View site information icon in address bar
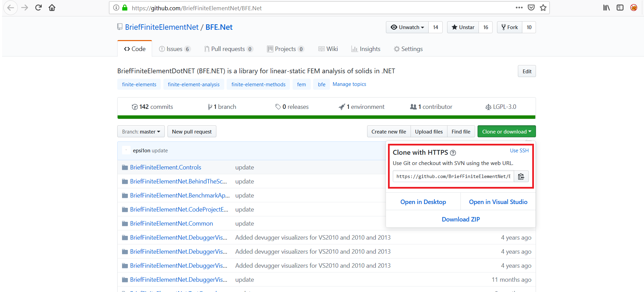Viewport: 644px width, 292px height. [116, 8]
